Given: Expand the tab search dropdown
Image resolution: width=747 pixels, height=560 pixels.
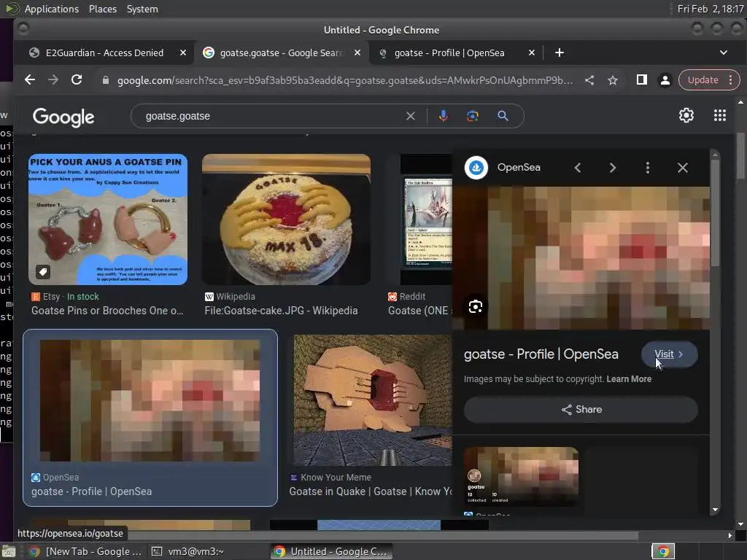Looking at the screenshot, I should 723,52.
